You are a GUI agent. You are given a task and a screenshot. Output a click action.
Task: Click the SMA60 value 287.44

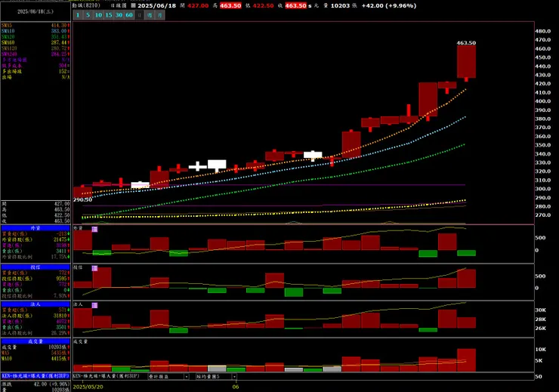[x=59, y=42]
